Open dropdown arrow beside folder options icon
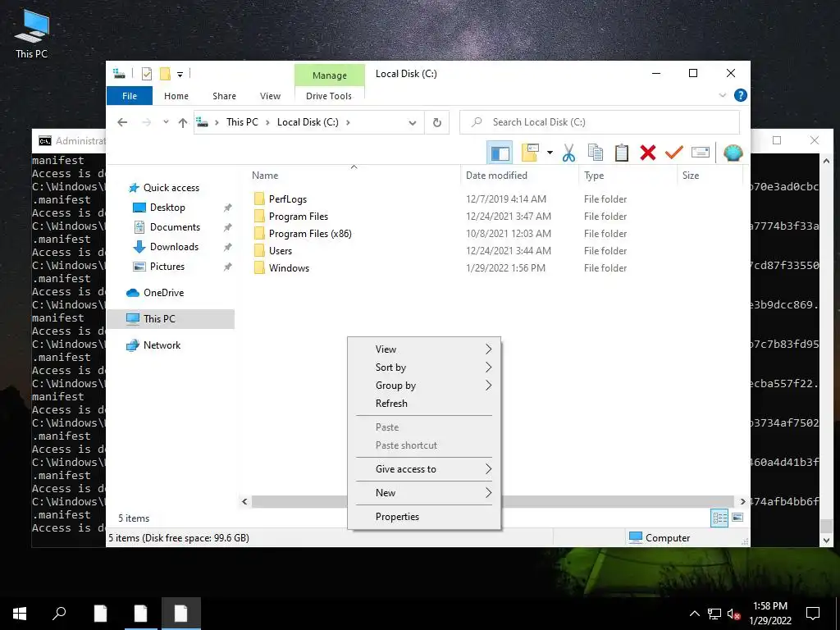Viewport: 840px width, 630px height. point(550,153)
